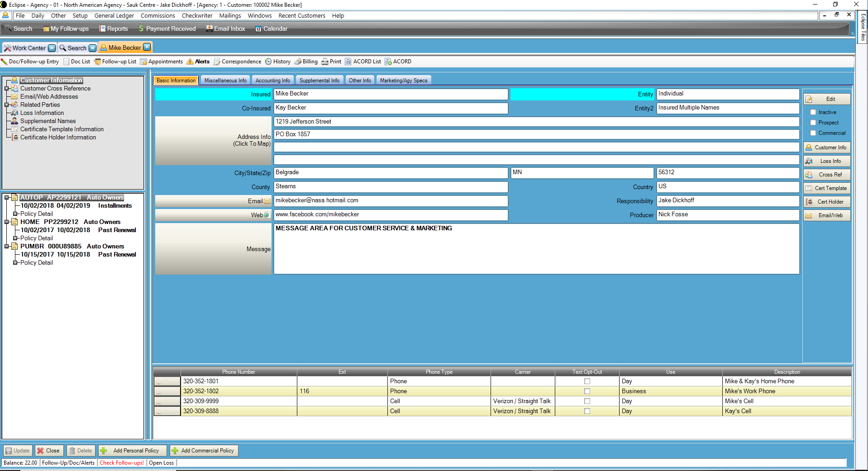This screenshot has width=868, height=471.
Task: Open the ACORD List
Action: (363, 62)
